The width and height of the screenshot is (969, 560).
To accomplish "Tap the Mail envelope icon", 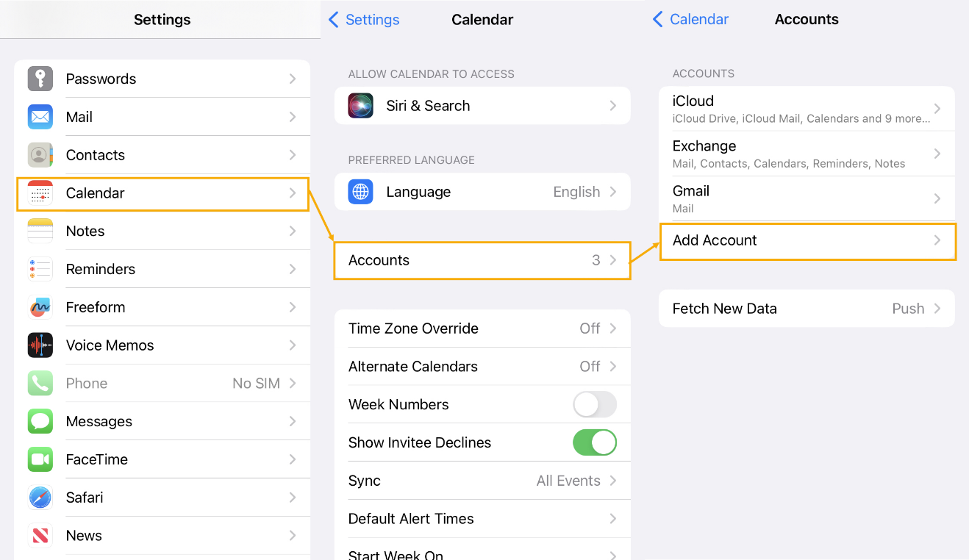I will tap(40, 117).
